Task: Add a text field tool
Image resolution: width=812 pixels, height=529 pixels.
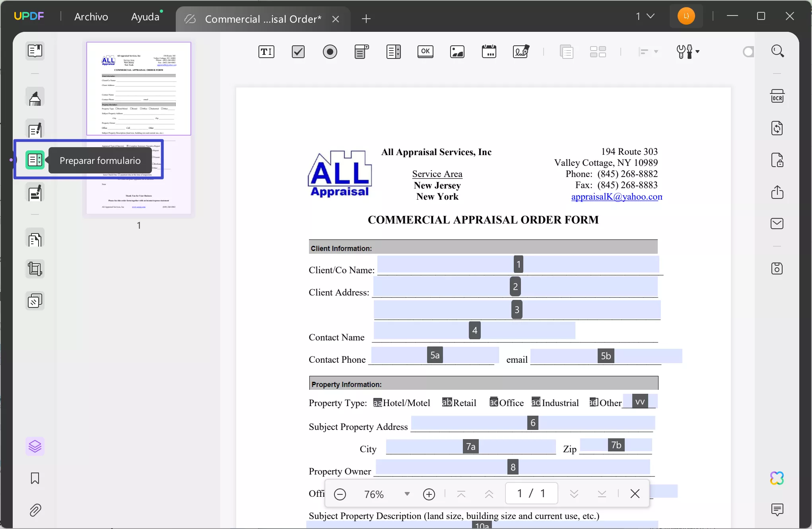Action: coord(266,52)
